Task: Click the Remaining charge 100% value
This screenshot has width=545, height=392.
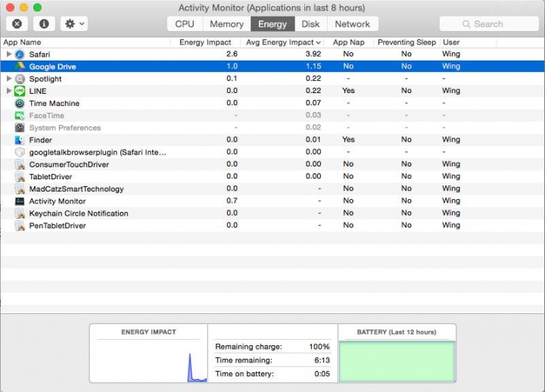Action: [319, 347]
